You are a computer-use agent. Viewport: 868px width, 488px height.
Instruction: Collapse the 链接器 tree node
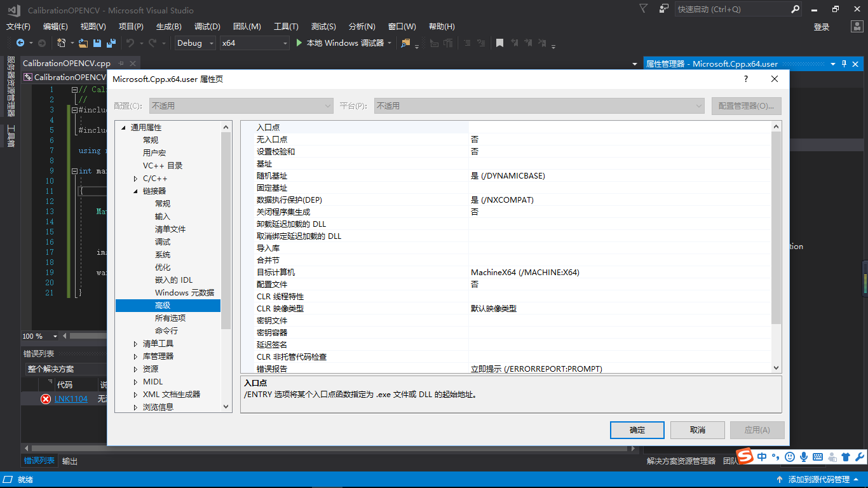coord(135,191)
